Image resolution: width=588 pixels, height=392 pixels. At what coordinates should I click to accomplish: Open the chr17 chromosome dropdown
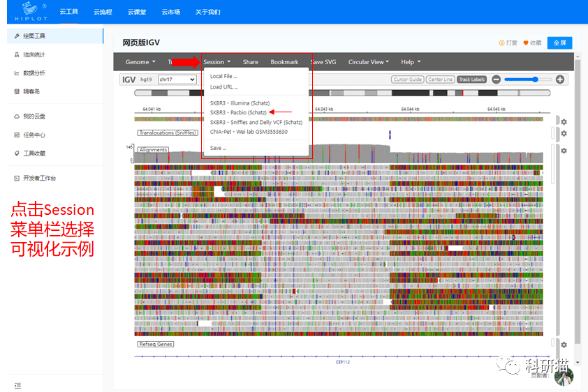click(177, 80)
